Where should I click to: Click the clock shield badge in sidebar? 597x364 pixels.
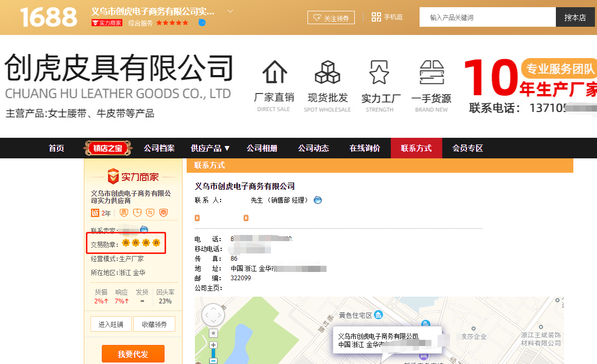[x=137, y=212]
